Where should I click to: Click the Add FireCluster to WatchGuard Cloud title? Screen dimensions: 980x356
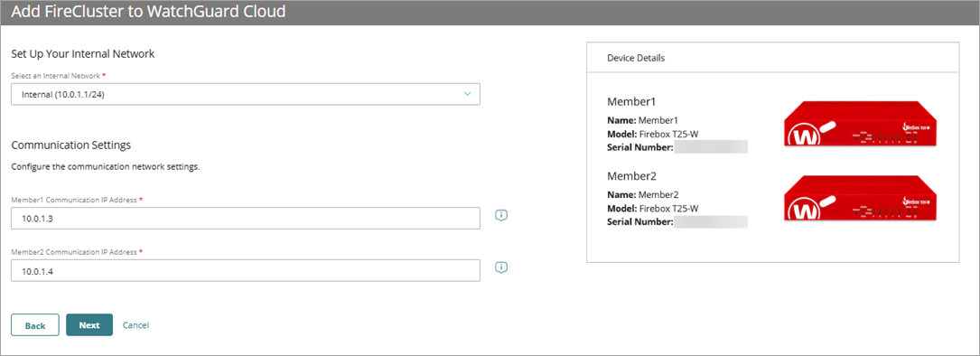(149, 11)
